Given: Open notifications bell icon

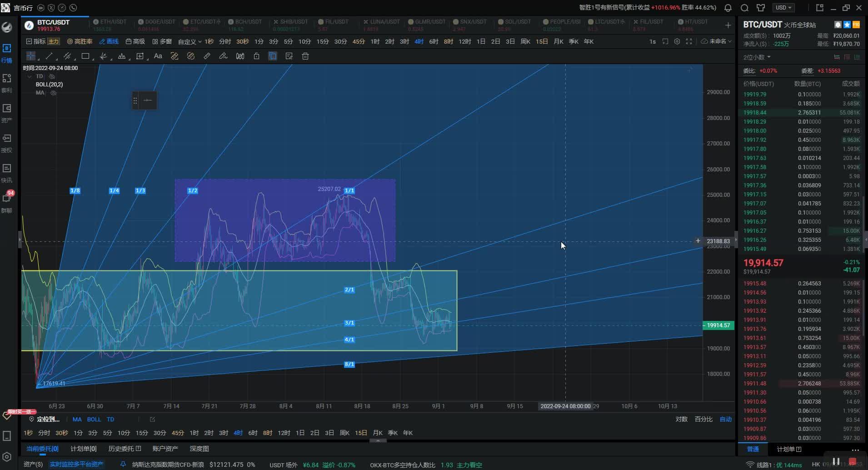Looking at the screenshot, I should click(x=728, y=8).
